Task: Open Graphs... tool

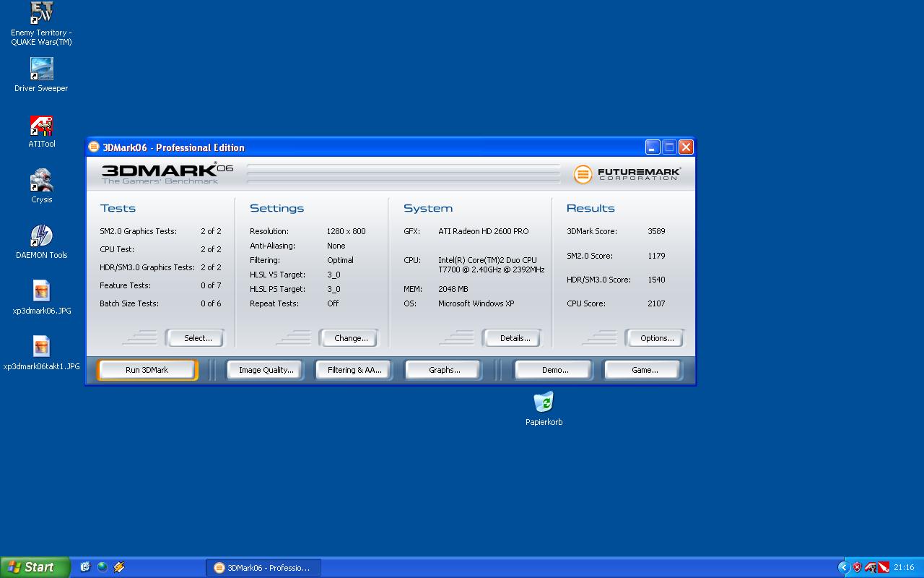Action: click(443, 370)
